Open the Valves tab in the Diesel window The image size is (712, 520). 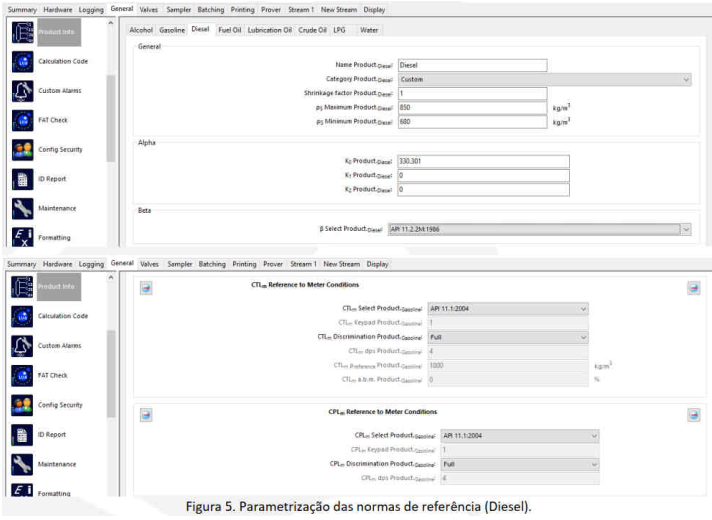click(148, 10)
